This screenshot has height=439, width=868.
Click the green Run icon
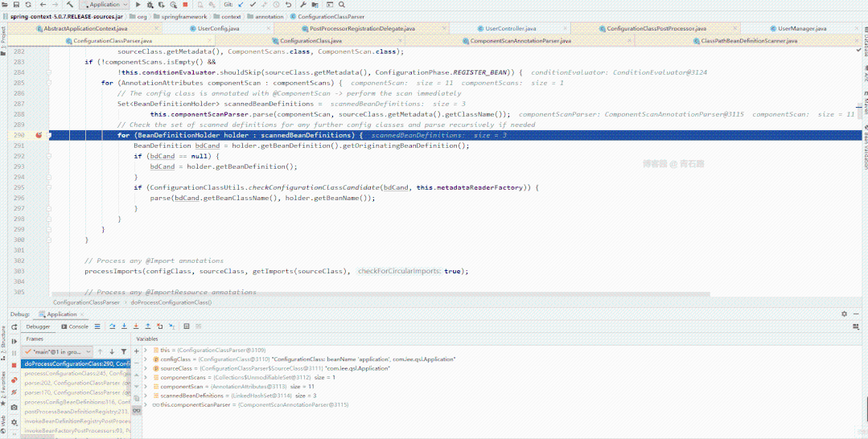point(138,5)
